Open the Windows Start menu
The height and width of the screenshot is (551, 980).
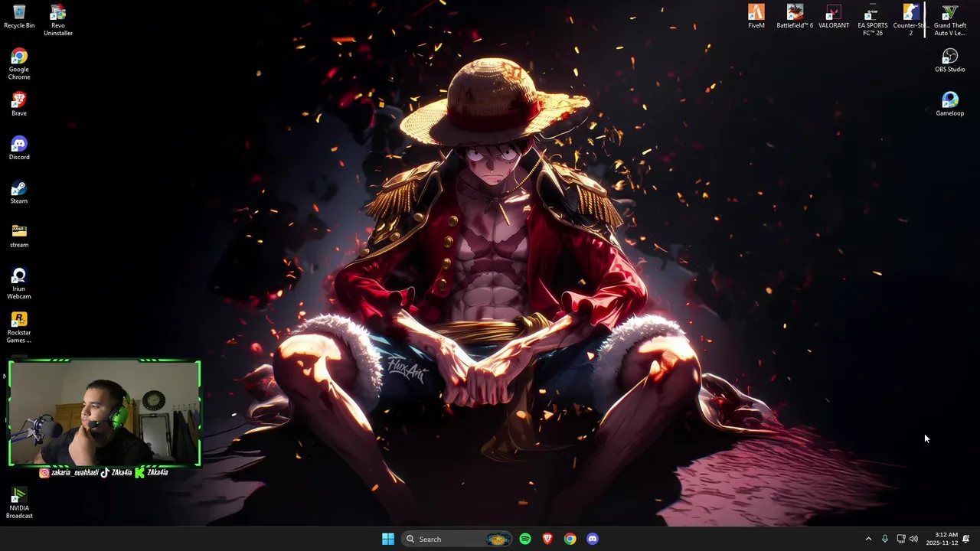coord(388,539)
